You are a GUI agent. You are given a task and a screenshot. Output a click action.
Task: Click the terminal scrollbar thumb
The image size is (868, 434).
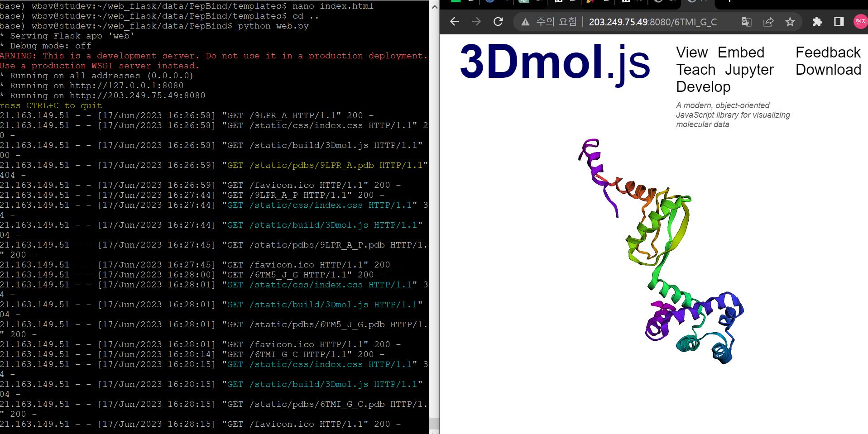tap(434, 423)
